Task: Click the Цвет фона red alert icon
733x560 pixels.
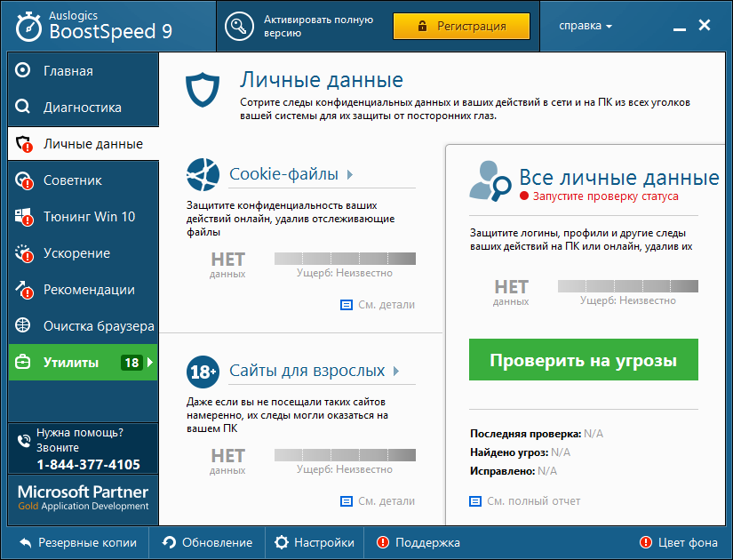Action: [x=646, y=542]
